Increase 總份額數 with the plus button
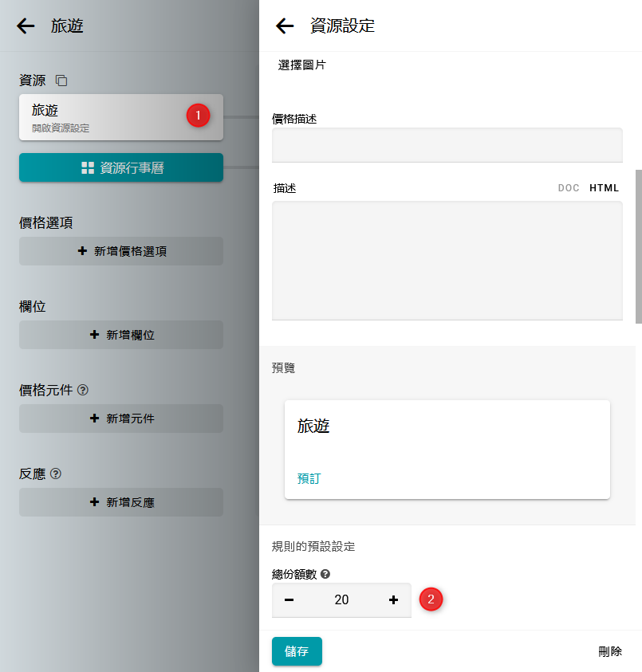The width and height of the screenshot is (642, 672). point(393,600)
